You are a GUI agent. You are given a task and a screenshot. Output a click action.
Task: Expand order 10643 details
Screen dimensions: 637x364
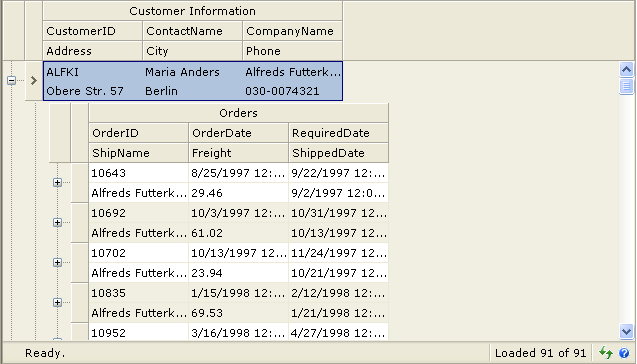click(x=57, y=182)
